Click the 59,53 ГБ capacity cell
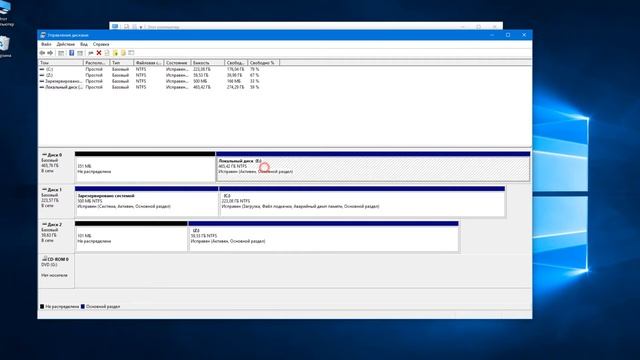This screenshot has height=360, width=640. tap(200, 76)
